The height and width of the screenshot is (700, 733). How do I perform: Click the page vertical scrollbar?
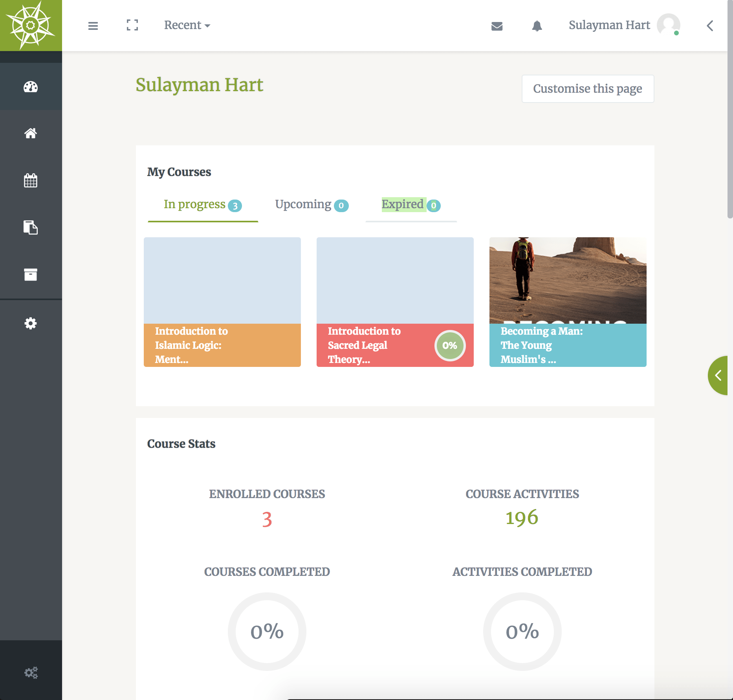(730, 110)
